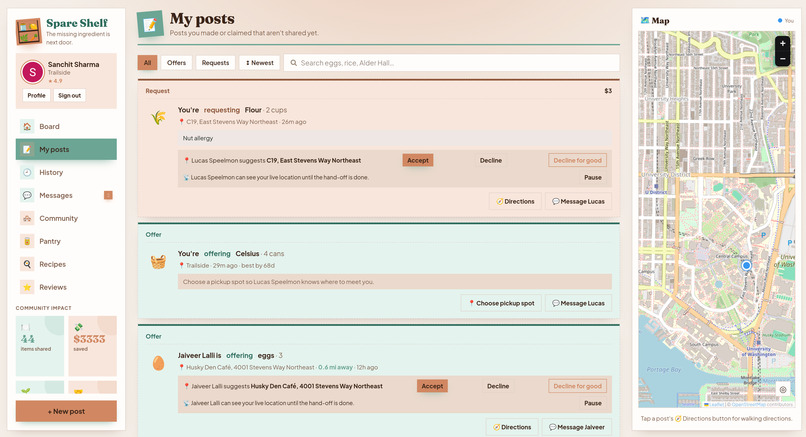Filter posts by Offers
This screenshot has width=806, height=437.
coord(176,63)
